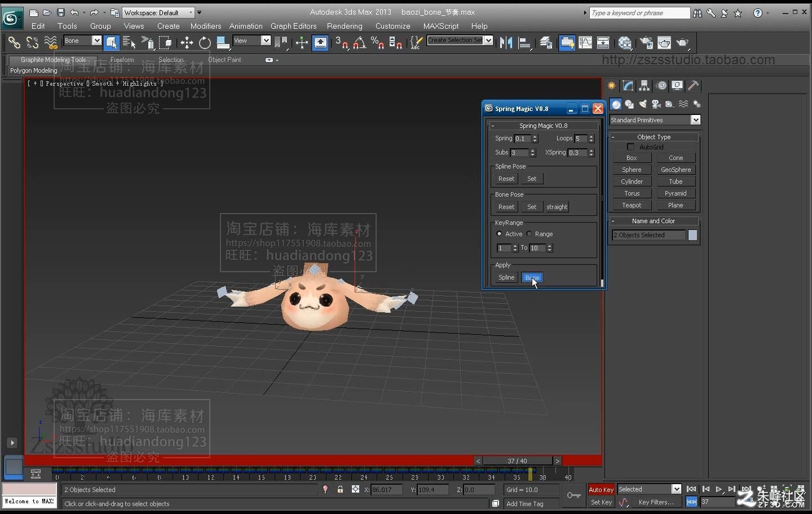Toggle Auto Key animation mode
This screenshot has width=812, height=514.
[x=601, y=490]
